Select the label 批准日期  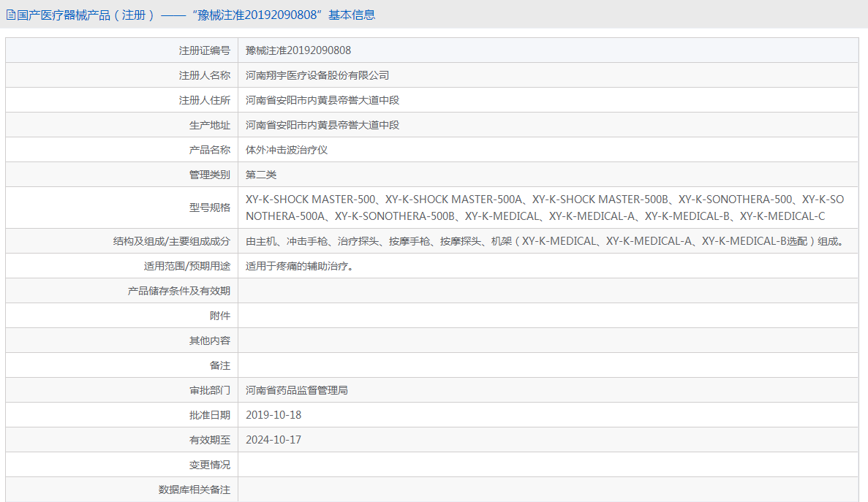point(209,415)
